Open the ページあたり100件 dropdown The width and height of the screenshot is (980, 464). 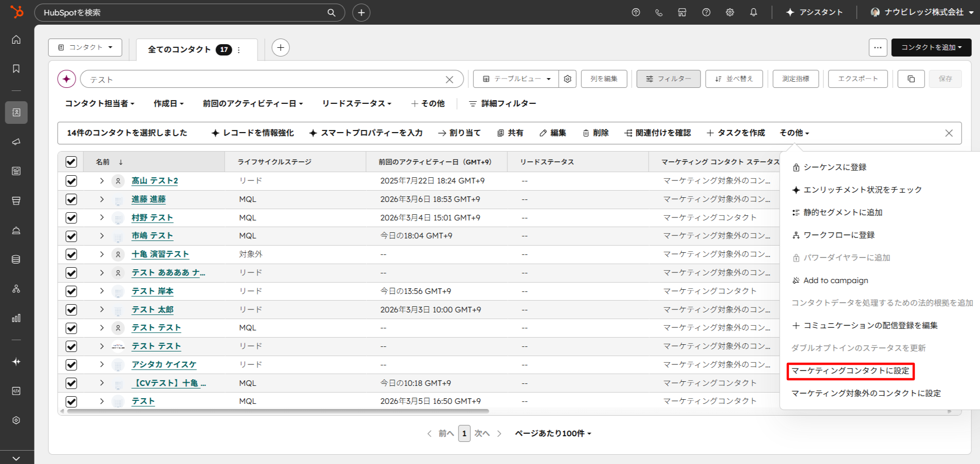(553, 434)
